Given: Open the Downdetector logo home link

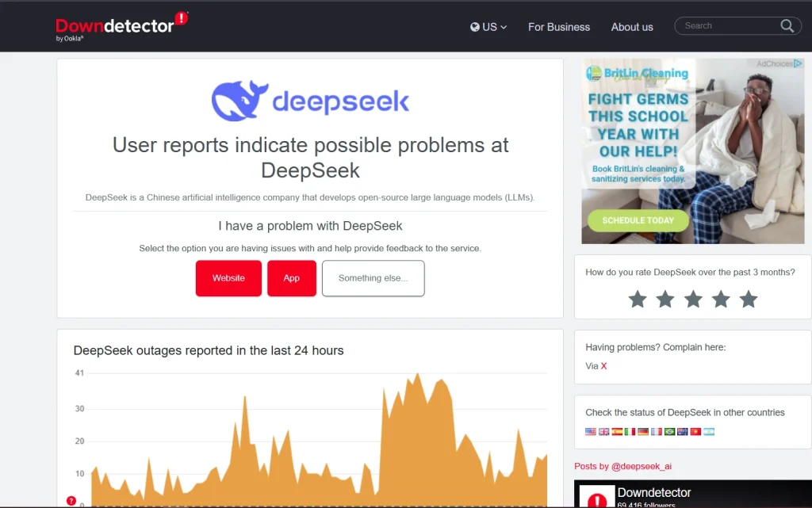Looking at the screenshot, I should [121, 26].
